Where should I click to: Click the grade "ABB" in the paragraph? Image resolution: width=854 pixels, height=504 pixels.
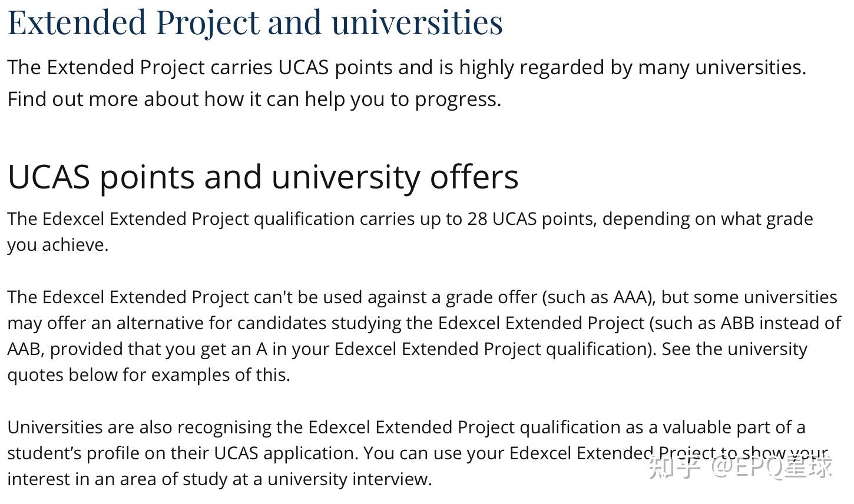(737, 323)
